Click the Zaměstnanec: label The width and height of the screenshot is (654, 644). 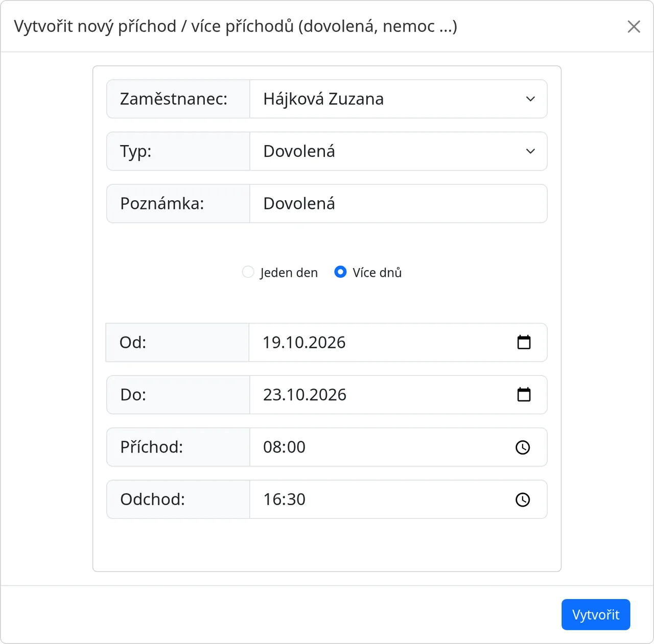174,99
